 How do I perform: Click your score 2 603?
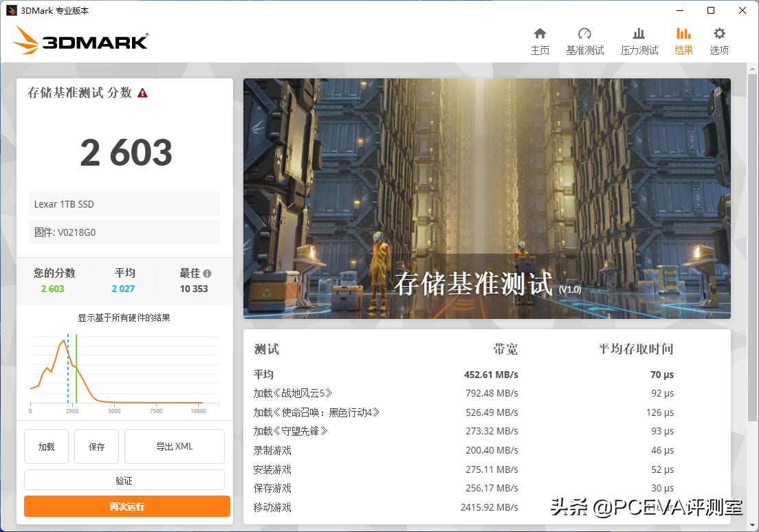click(54, 289)
